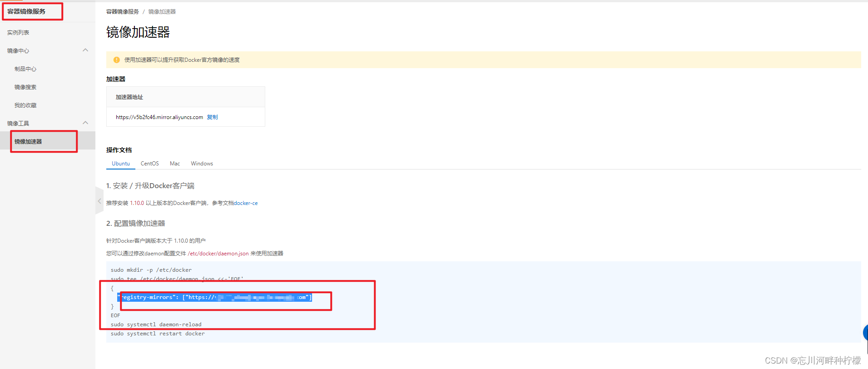This screenshot has height=369, width=868.
Task: Collapse the 镜像中心 section chevron
Action: click(x=85, y=50)
